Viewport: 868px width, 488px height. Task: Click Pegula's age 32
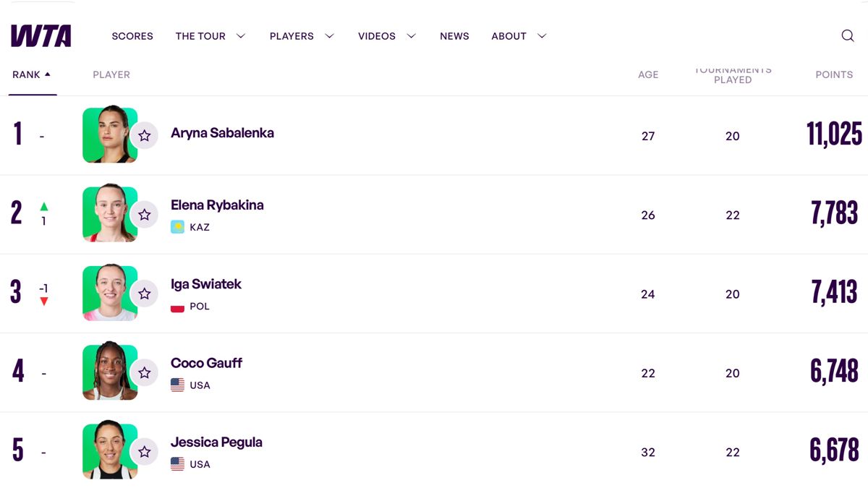tap(648, 453)
